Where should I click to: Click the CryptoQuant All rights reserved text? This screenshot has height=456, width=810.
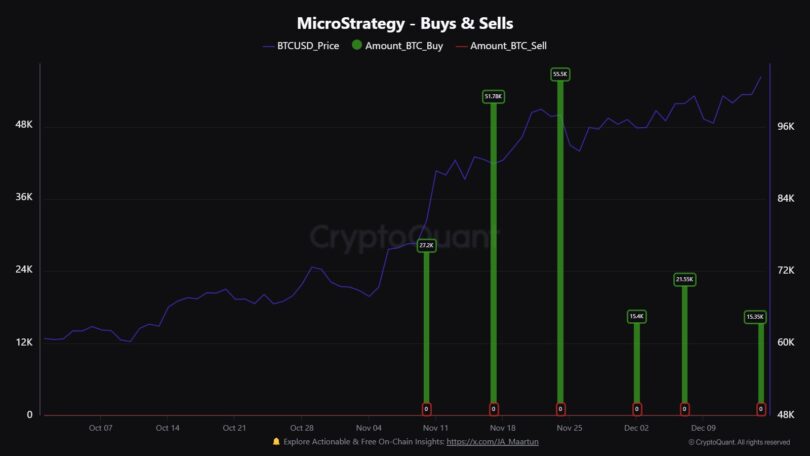[x=739, y=442]
